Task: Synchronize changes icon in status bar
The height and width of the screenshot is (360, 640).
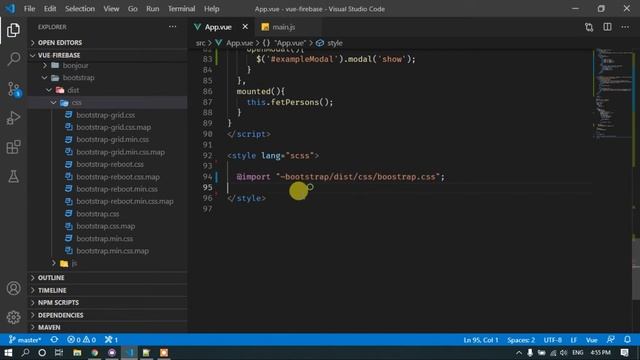Action: (54, 340)
